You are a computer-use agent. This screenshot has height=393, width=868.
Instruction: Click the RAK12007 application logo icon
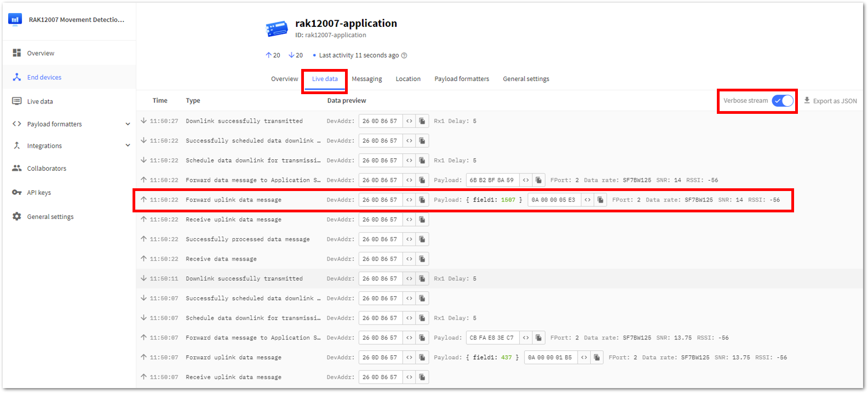point(15,20)
